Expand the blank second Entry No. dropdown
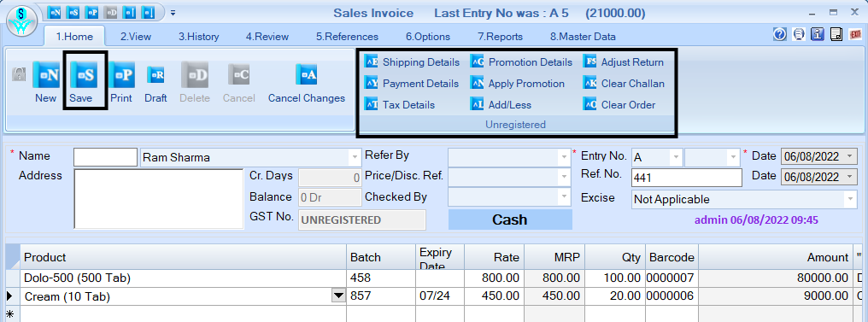868x322 pixels. click(x=734, y=158)
